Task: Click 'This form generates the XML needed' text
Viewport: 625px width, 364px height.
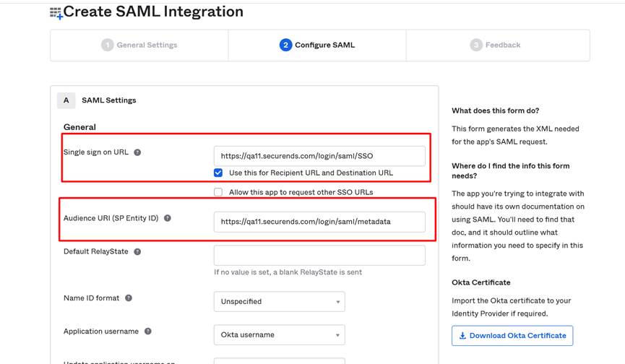Action: click(x=515, y=135)
